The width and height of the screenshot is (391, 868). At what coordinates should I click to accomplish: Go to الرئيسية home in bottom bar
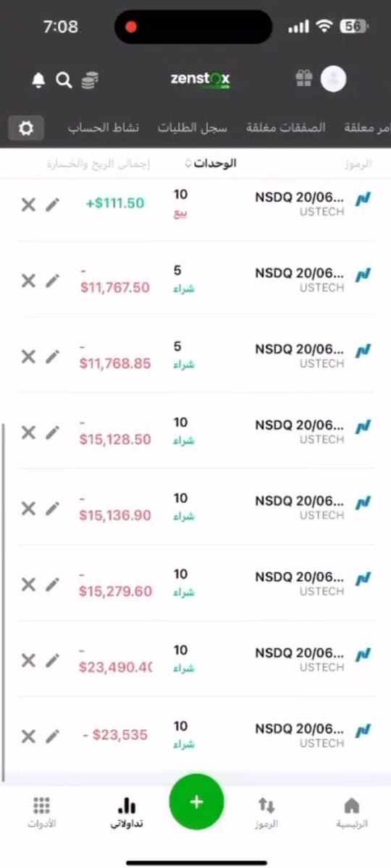(x=351, y=812)
